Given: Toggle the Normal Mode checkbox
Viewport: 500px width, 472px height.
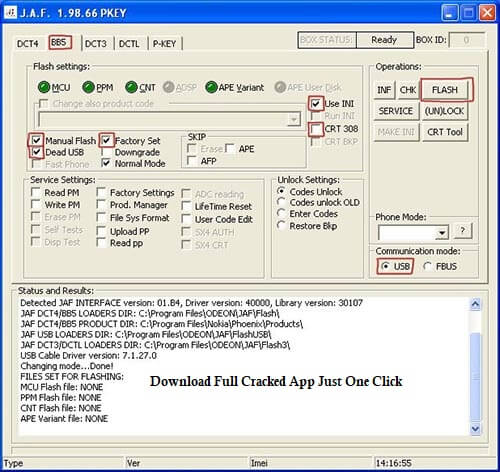Looking at the screenshot, I should (x=106, y=163).
